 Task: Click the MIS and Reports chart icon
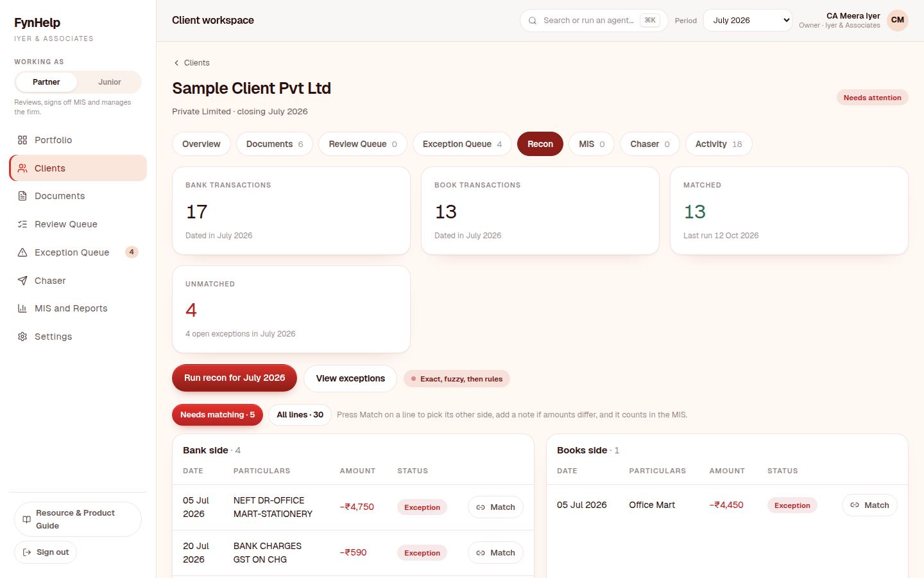(22, 308)
